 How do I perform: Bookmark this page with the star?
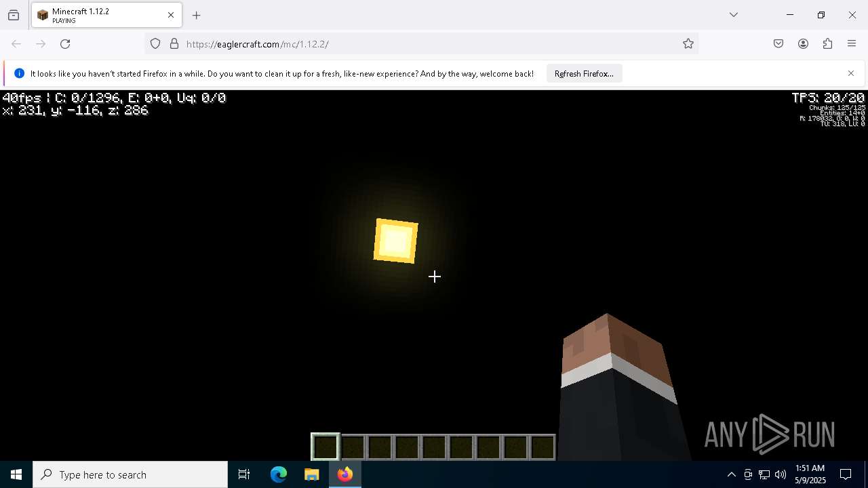(x=688, y=44)
